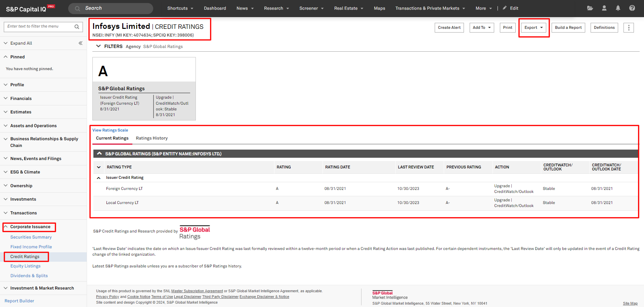Expand All sidebar sections
The image size is (644, 307).
pos(21,43)
